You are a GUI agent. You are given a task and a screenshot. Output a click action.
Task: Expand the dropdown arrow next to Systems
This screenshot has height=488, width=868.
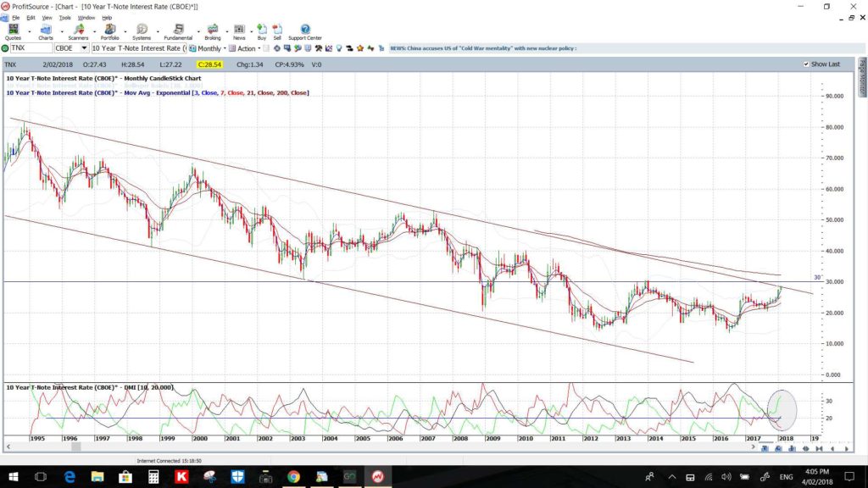158,32
